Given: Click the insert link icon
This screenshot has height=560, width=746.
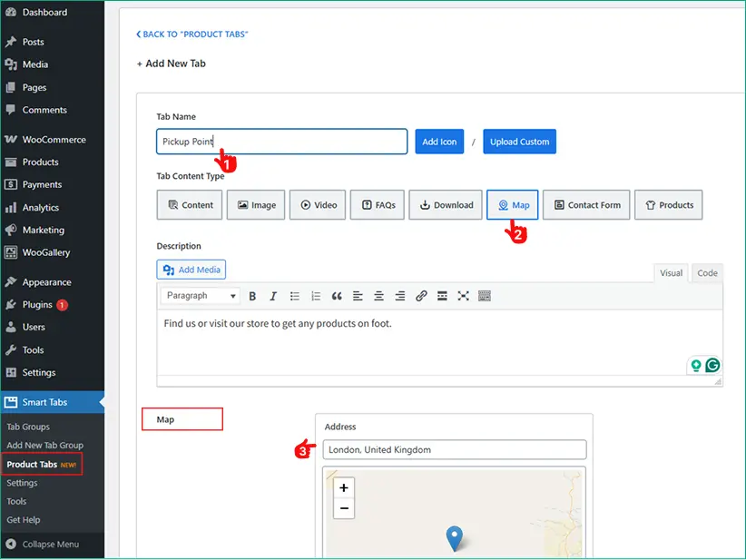Looking at the screenshot, I should point(421,296).
